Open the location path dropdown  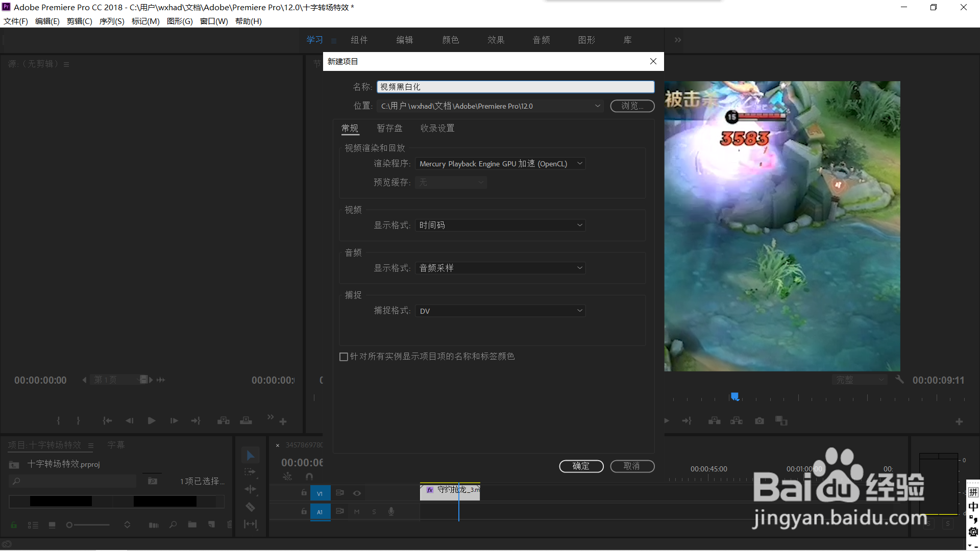(x=597, y=106)
